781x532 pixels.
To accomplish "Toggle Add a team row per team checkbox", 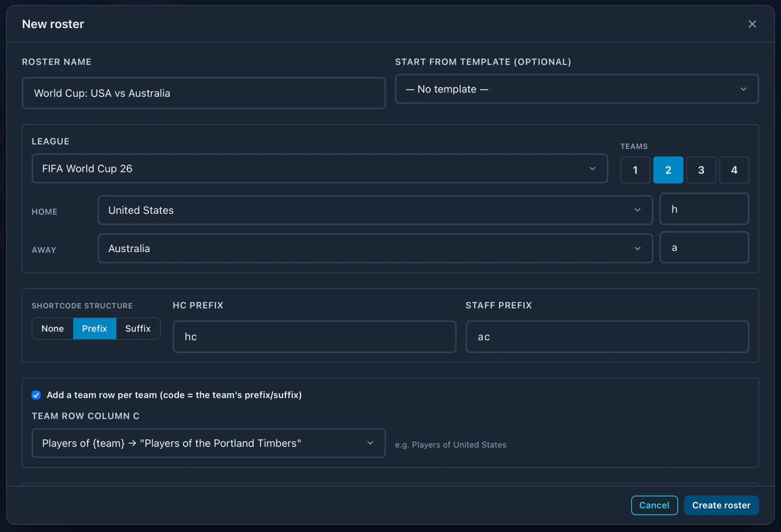I will click(36, 395).
